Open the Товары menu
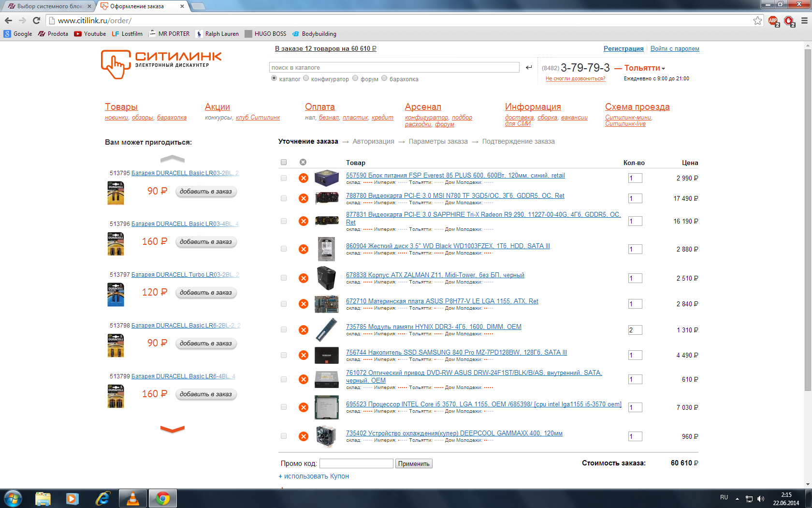Viewport: 812px width, 508px height. coord(121,107)
